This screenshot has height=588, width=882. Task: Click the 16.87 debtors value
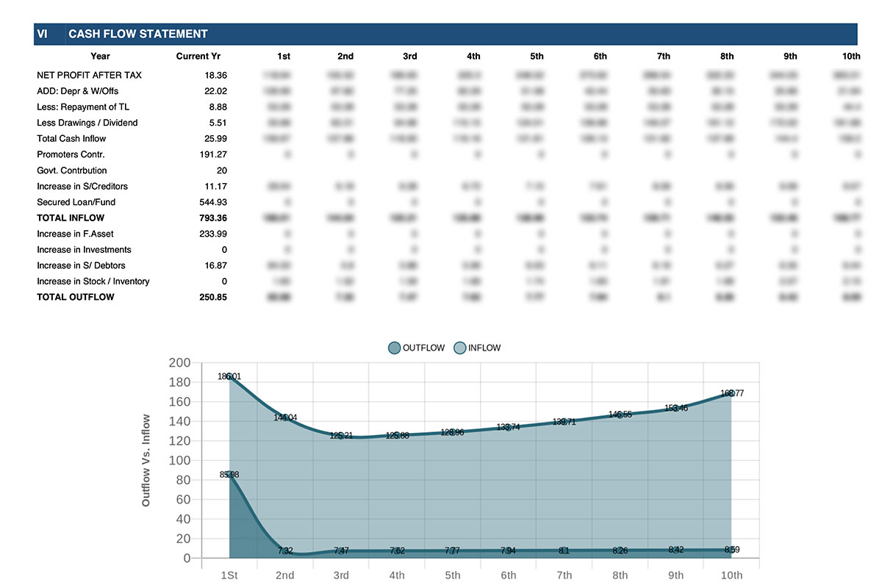[x=216, y=265]
